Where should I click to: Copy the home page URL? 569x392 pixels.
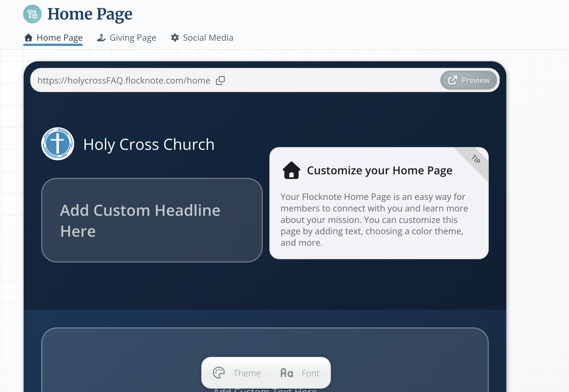(x=220, y=81)
